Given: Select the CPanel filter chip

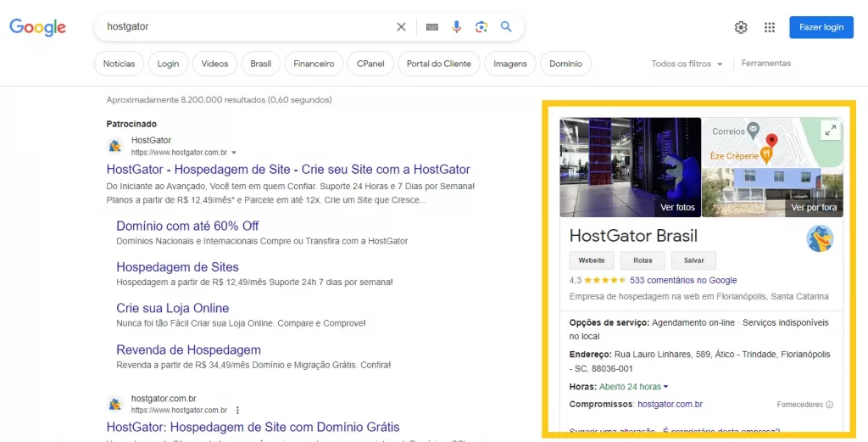Looking at the screenshot, I should click(370, 64).
